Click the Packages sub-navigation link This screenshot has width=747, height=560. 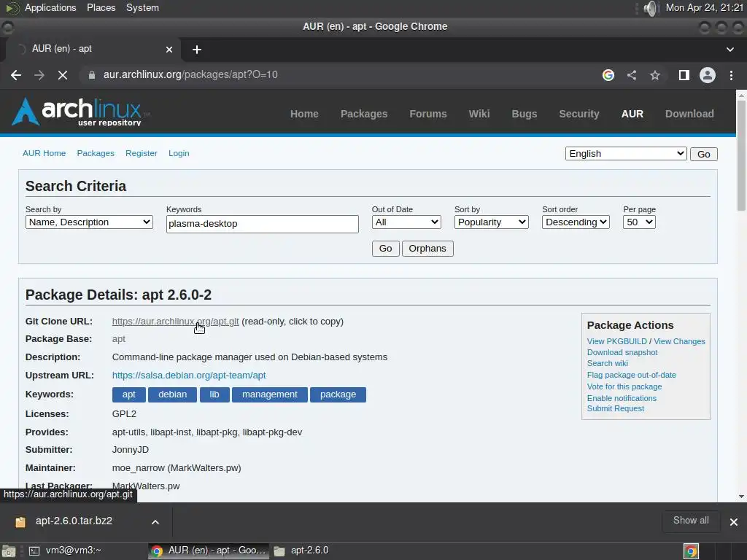click(x=96, y=153)
